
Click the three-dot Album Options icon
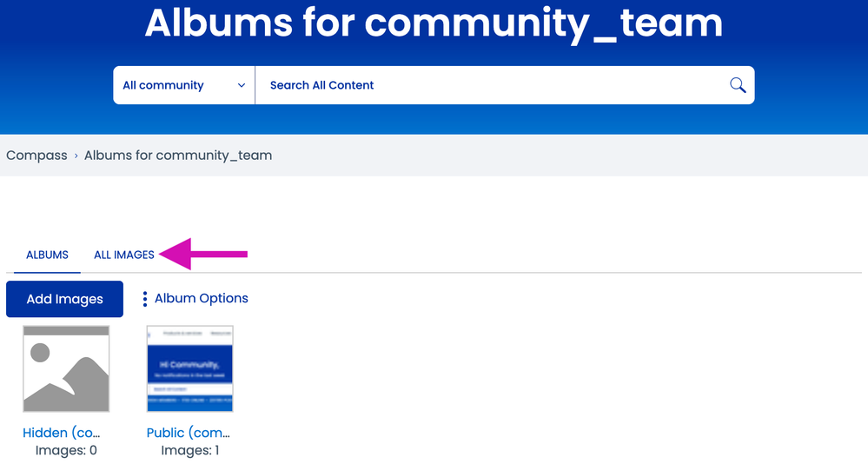144,299
